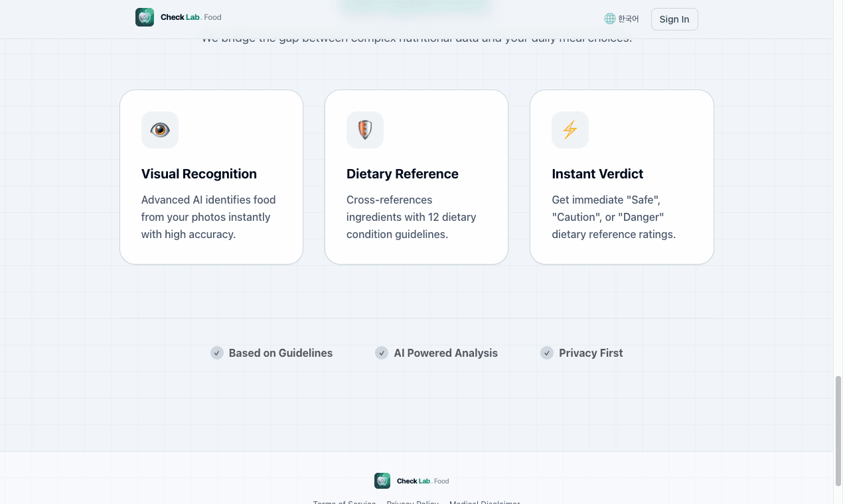The height and width of the screenshot is (504, 843).
Task: Click the Check Lab logo in the footer
Action: (382, 480)
